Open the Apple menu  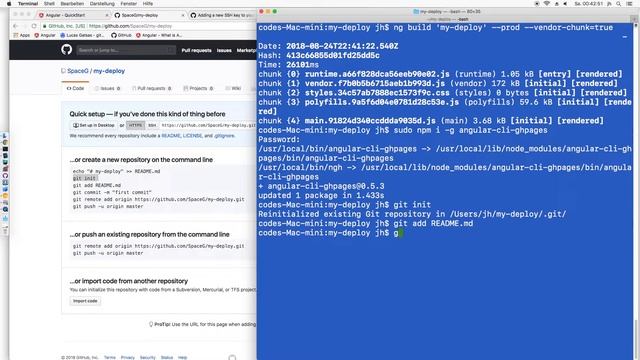pos(9,3)
